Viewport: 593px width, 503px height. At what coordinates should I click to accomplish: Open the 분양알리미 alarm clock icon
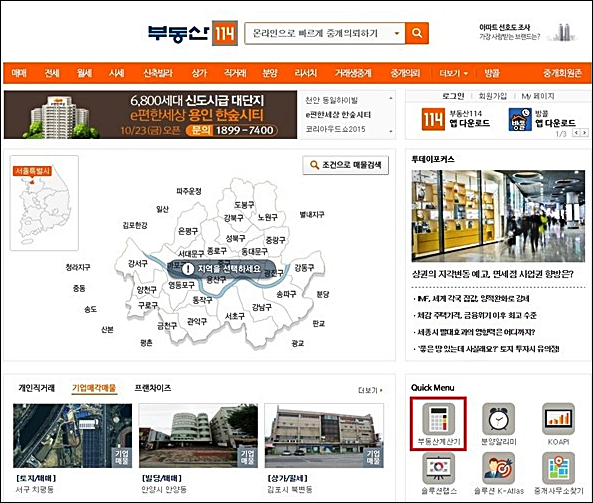pos(498,419)
